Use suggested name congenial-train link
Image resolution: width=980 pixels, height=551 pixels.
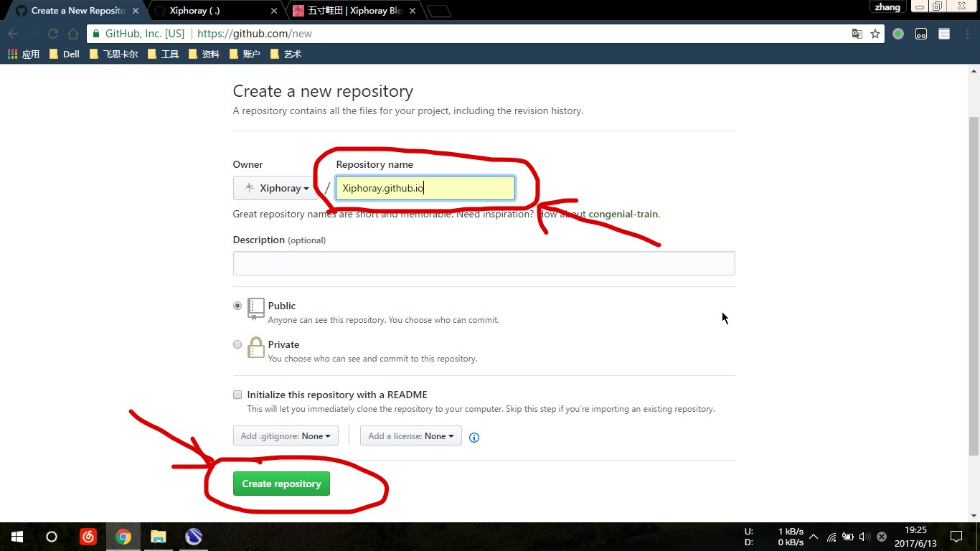[623, 214]
